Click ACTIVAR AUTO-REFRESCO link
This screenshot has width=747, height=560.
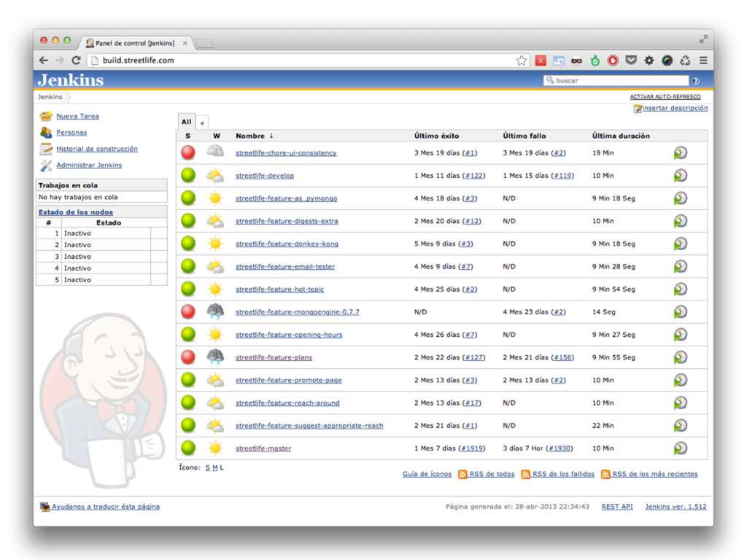tap(665, 97)
